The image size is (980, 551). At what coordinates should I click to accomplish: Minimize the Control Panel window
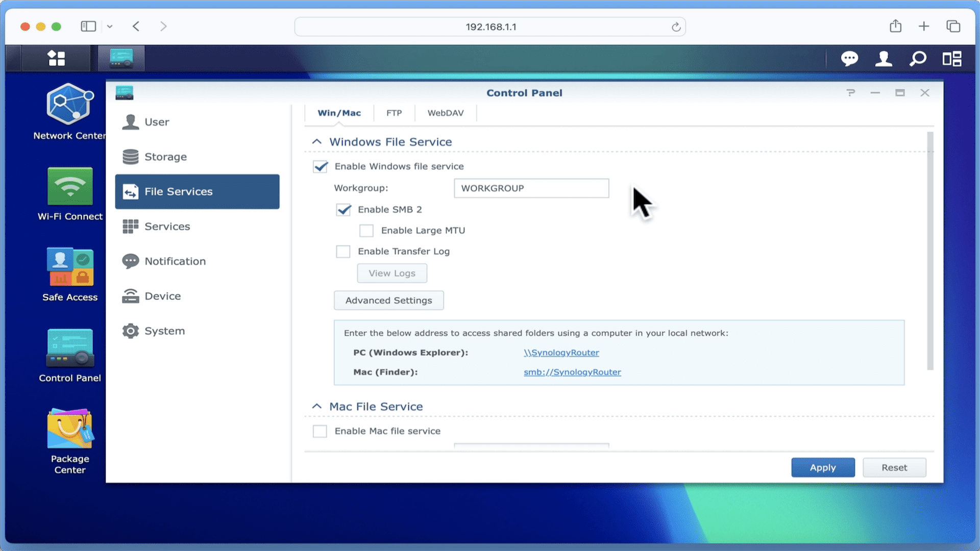coord(875,93)
